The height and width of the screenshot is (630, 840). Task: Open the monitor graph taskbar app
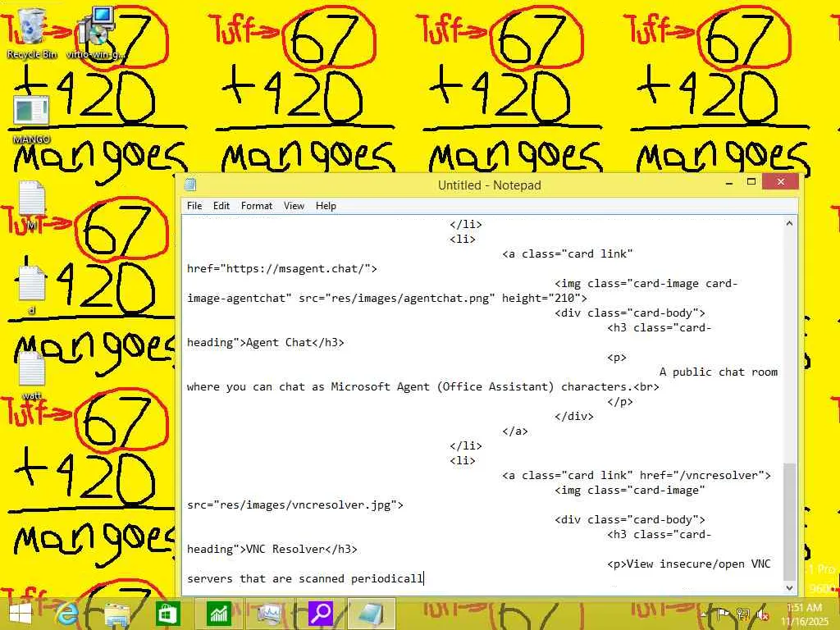[x=269, y=614]
